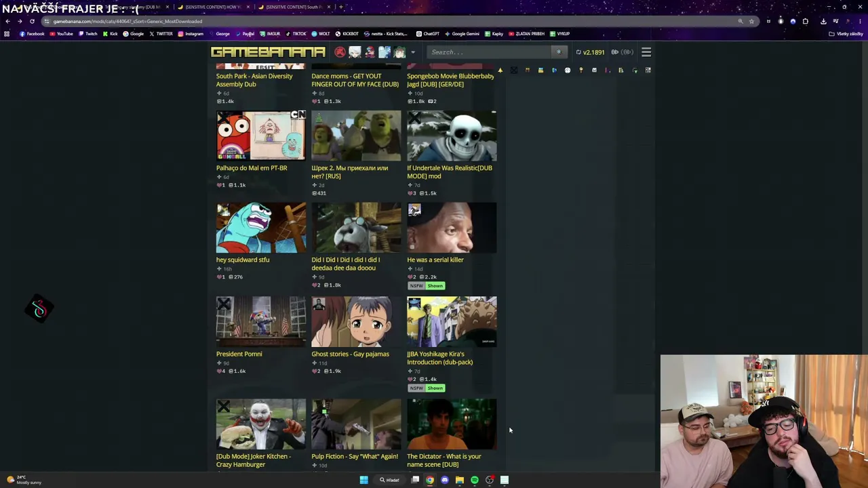Open the Facebook bookmark
This screenshot has height=488, width=868.
(x=32, y=34)
